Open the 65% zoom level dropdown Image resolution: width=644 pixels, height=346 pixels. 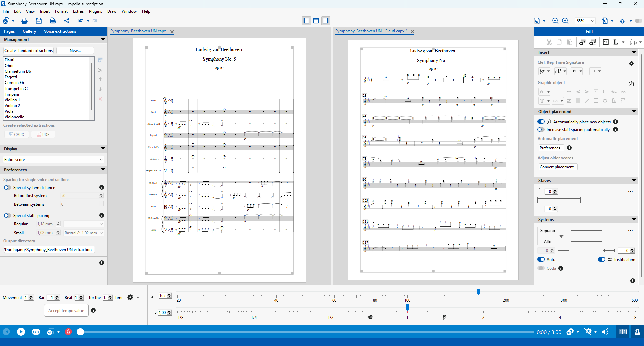[585, 21]
